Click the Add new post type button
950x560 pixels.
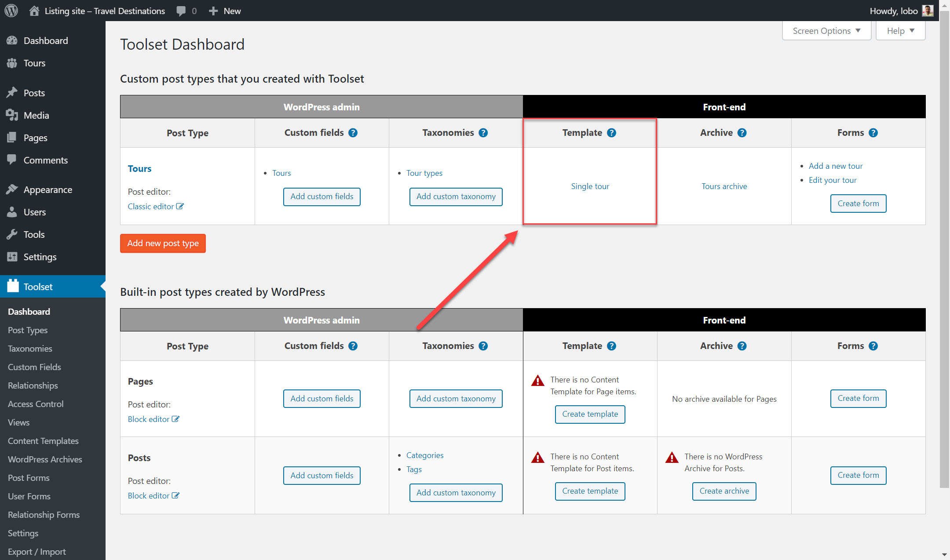(x=163, y=243)
